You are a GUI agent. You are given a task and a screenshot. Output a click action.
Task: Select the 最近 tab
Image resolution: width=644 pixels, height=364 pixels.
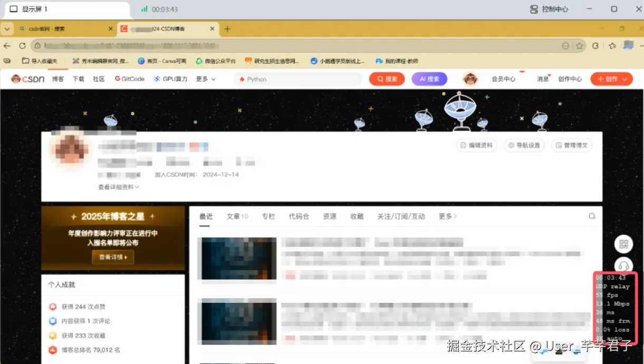click(206, 216)
